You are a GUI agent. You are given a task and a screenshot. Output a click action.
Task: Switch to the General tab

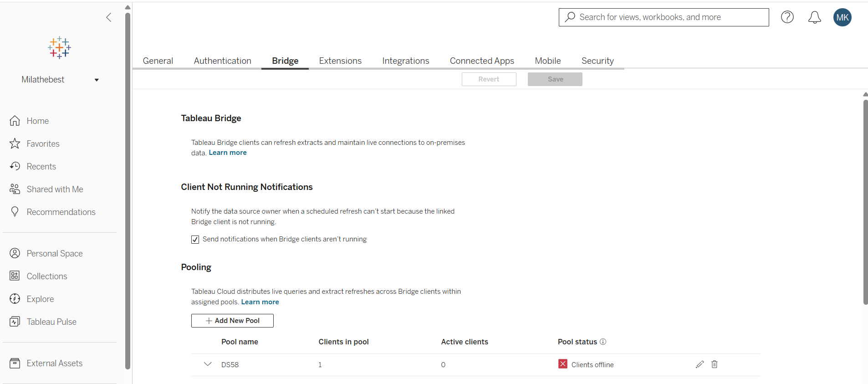(x=158, y=61)
